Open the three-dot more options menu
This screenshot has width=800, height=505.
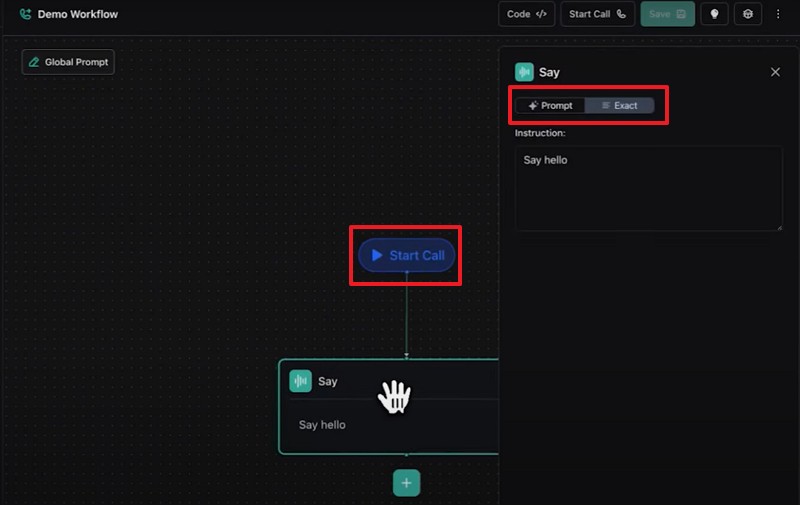point(779,14)
